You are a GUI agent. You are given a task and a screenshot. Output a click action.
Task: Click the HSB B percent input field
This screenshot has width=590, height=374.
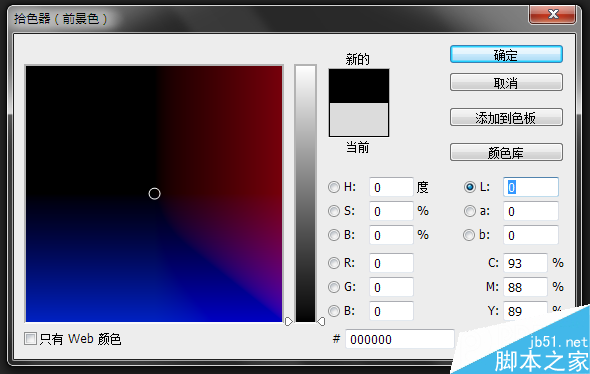pyautogui.click(x=391, y=235)
